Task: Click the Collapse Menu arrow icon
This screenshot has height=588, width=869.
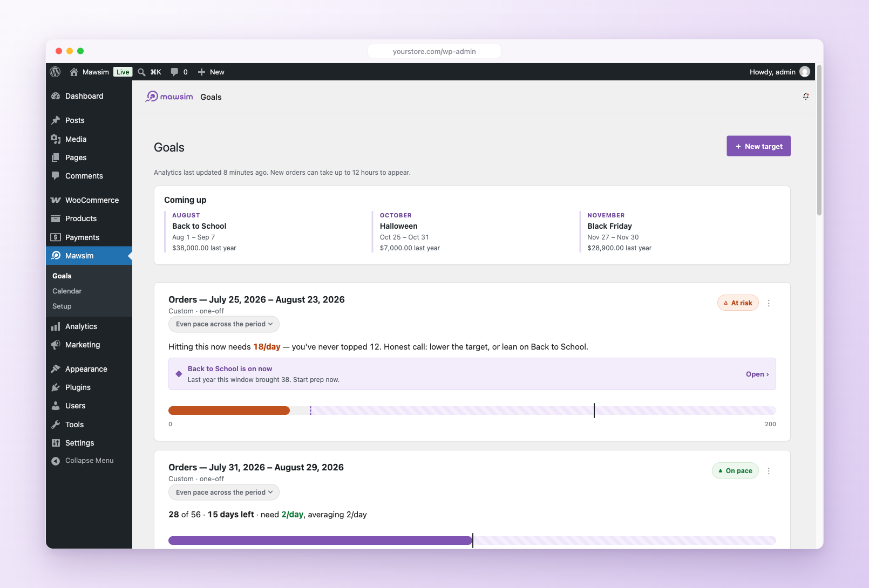Action: click(56, 461)
